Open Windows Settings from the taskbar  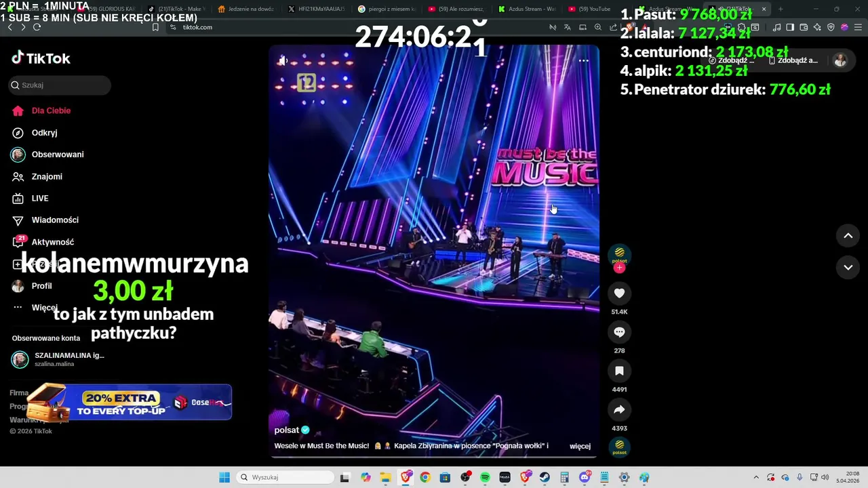pos(625,477)
